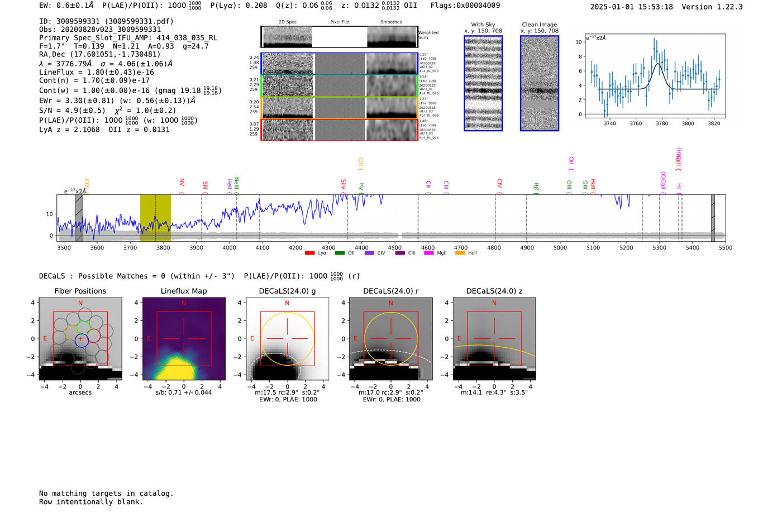This screenshot has width=782, height=532.
Task: Open the Lineflux Map panel
Action: 184,339
